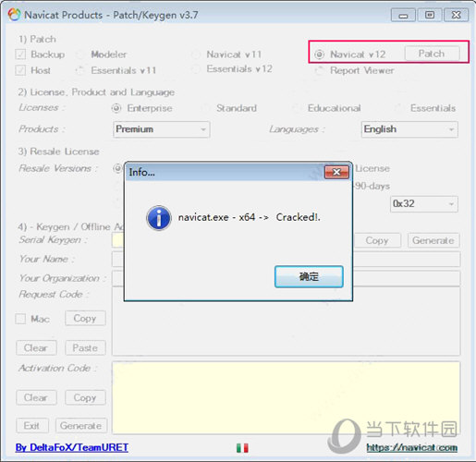476x462 pixels.
Task: Click inside the Activation Code text area
Action: [x=287, y=397]
